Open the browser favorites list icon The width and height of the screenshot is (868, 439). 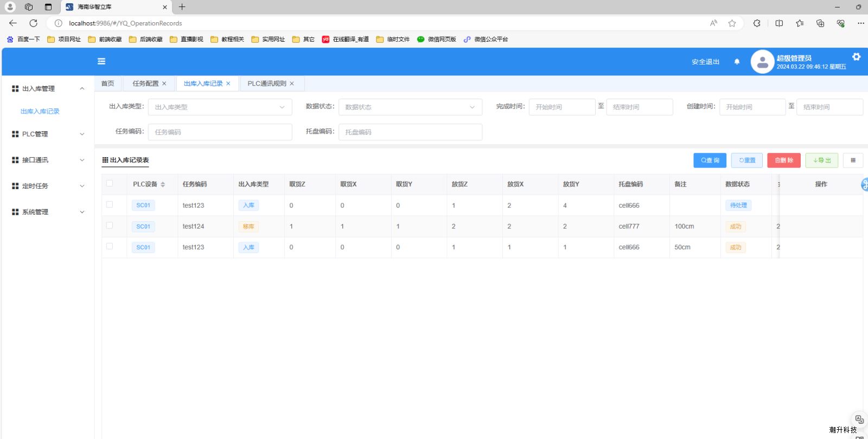click(800, 23)
